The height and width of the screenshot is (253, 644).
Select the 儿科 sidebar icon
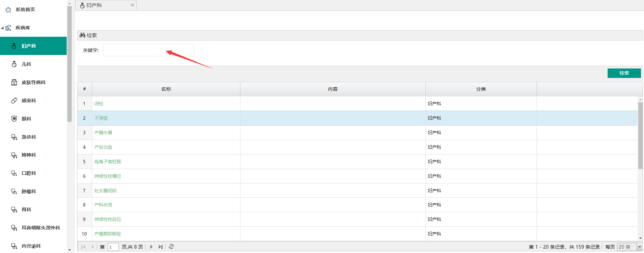(x=14, y=64)
